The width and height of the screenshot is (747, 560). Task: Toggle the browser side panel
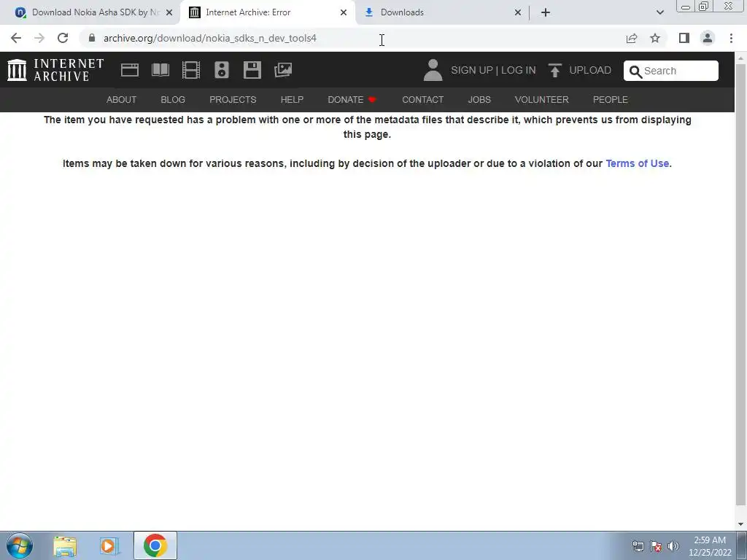(684, 38)
